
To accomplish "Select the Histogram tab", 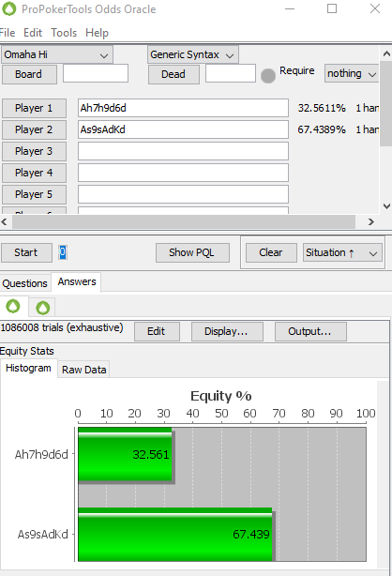I will click(28, 368).
